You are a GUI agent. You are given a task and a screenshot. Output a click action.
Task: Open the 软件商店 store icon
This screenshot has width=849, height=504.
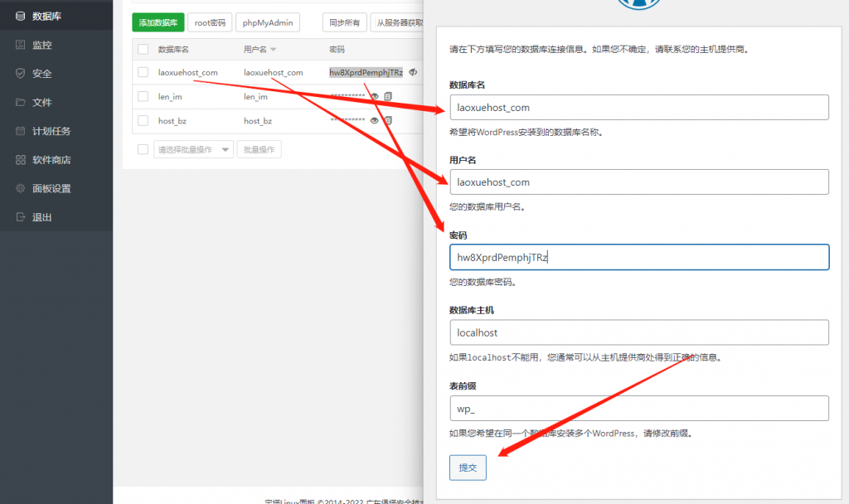(x=20, y=160)
